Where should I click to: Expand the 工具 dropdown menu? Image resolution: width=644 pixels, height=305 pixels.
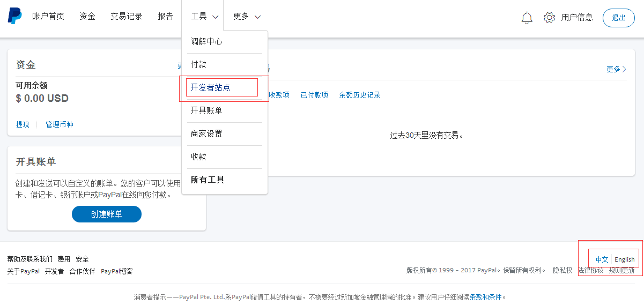204,17
